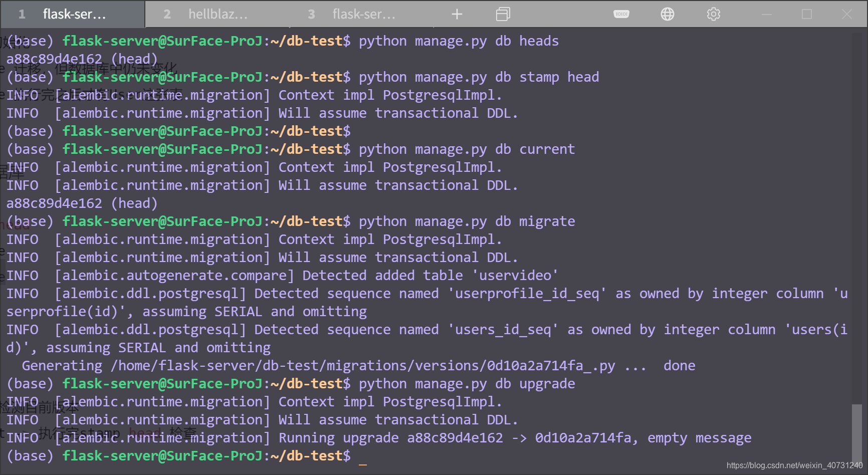Click the Detected added table 'uservideo' line
The height and width of the screenshot is (475, 868).
coord(281,275)
